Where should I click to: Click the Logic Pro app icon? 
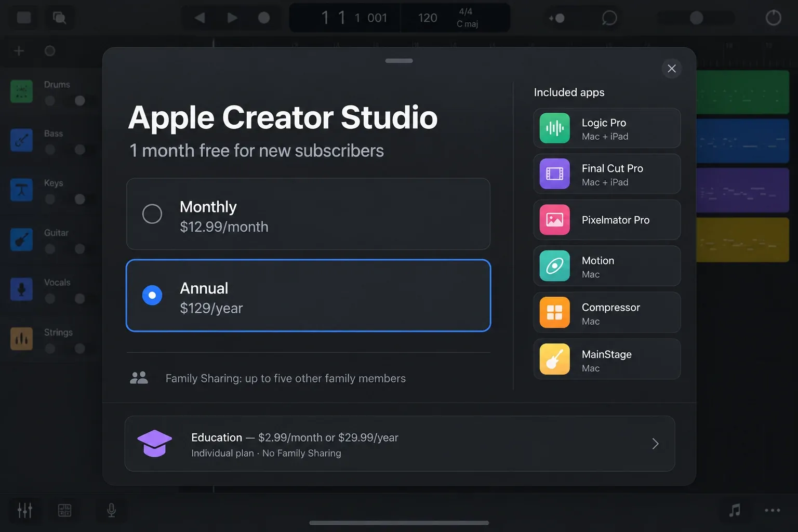[x=555, y=128]
